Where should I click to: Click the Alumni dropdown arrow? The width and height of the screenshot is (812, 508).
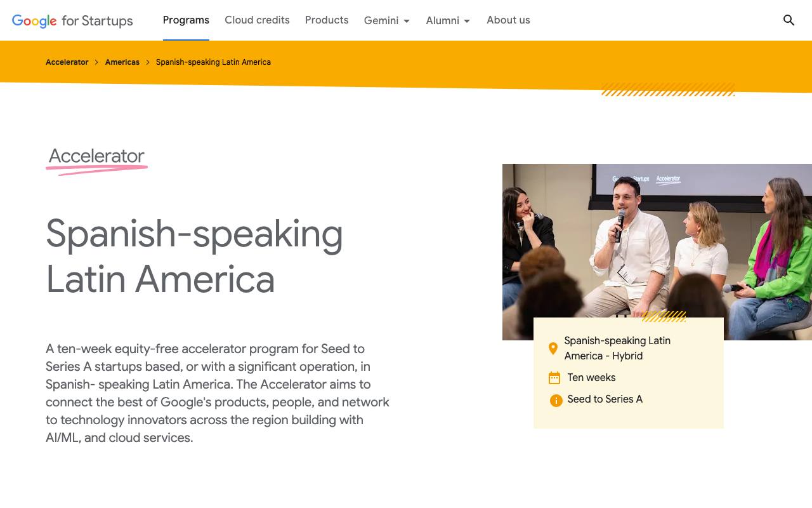467,21
